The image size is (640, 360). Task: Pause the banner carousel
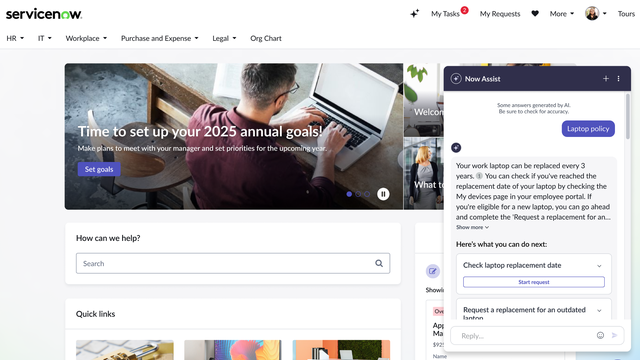coord(383,194)
